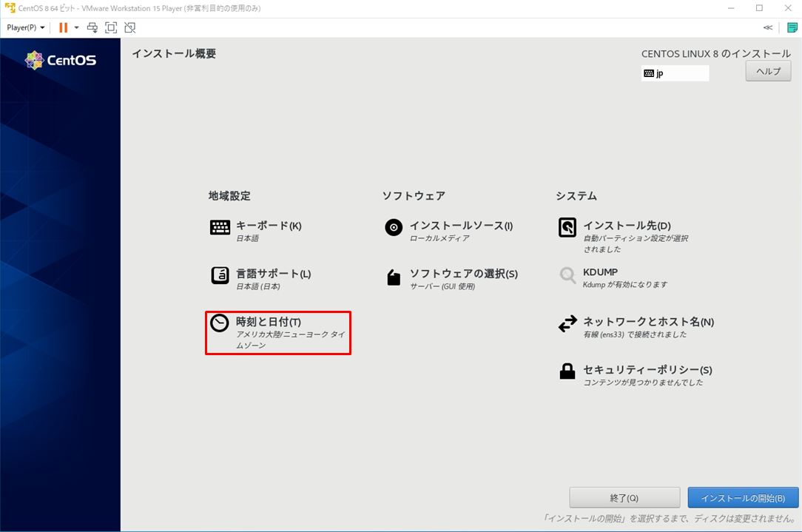Click the 言語サポート(L) language icon

(220, 275)
